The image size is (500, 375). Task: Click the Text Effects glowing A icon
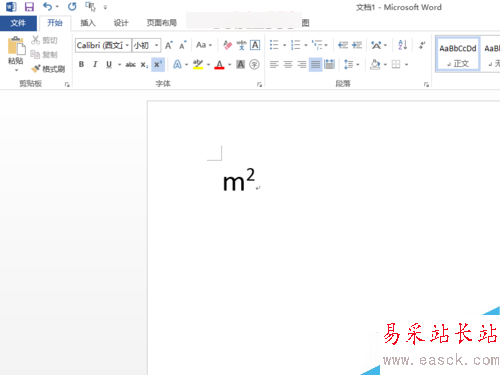(x=177, y=64)
